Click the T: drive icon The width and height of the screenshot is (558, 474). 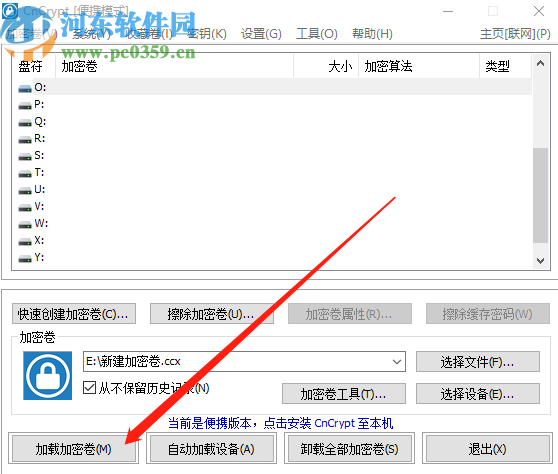[x=25, y=174]
